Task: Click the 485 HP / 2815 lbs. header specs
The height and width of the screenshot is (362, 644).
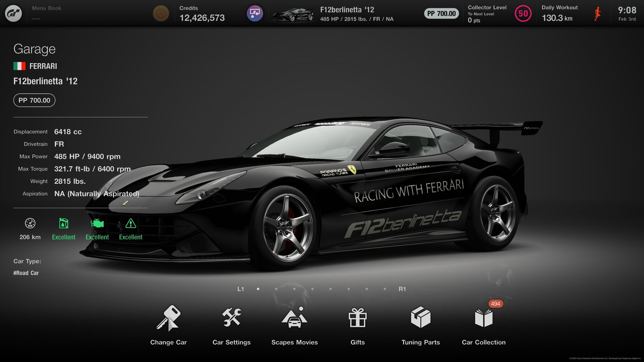Action: tap(357, 19)
